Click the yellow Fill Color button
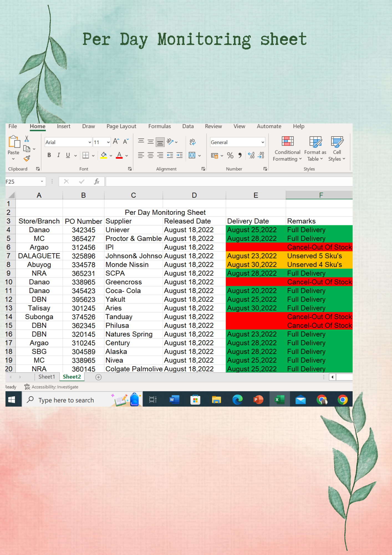Viewport: 392px width, 555px height. tap(104, 155)
